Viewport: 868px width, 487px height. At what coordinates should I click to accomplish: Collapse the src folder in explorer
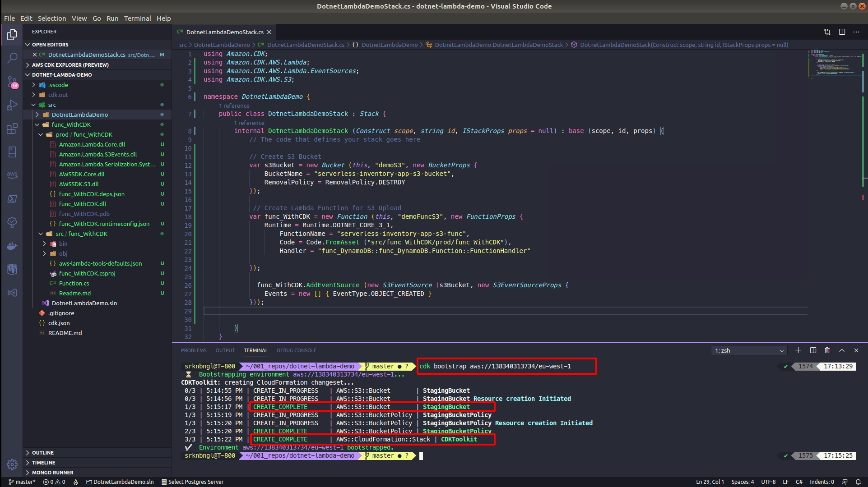coord(52,105)
